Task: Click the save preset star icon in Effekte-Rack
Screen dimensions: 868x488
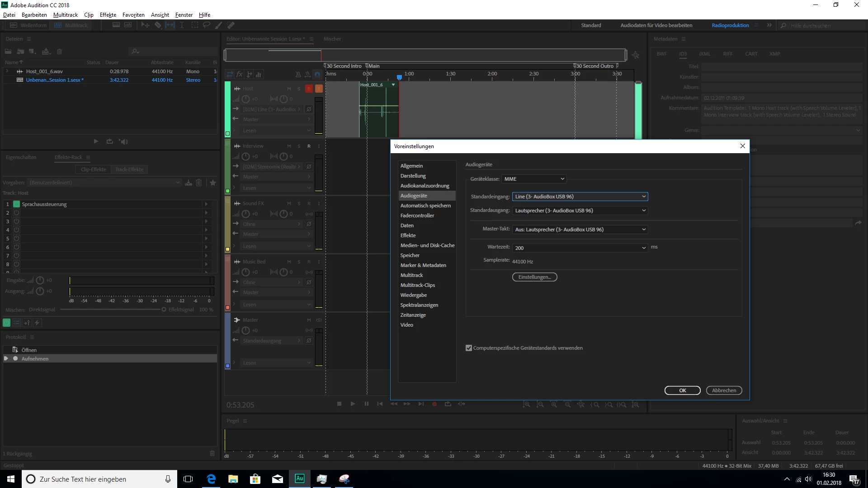Action: click(x=213, y=183)
